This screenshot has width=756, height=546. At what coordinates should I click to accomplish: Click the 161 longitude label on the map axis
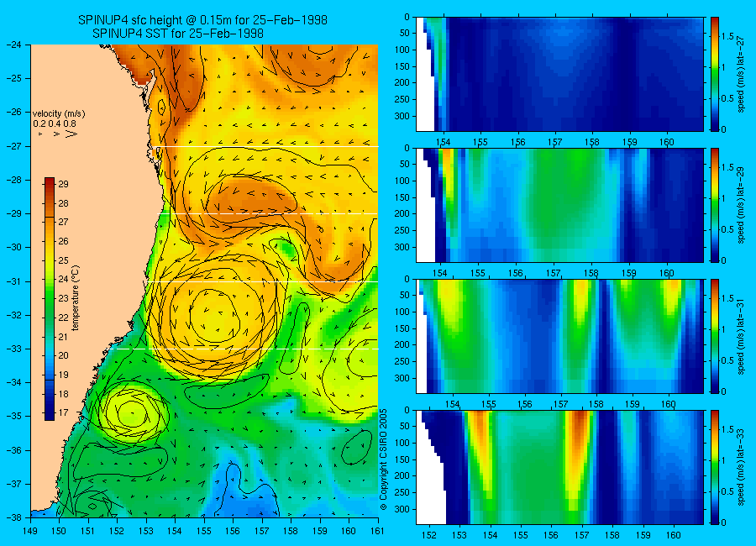click(377, 531)
